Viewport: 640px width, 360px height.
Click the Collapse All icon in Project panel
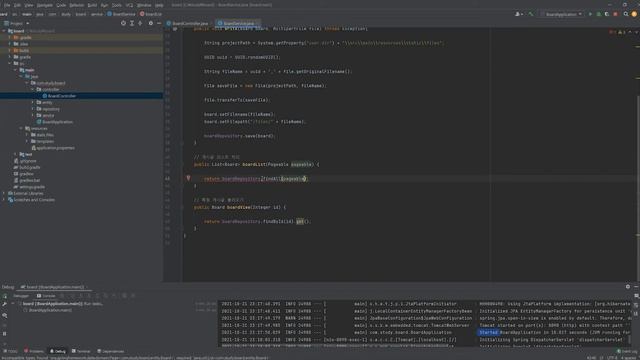pos(140,23)
